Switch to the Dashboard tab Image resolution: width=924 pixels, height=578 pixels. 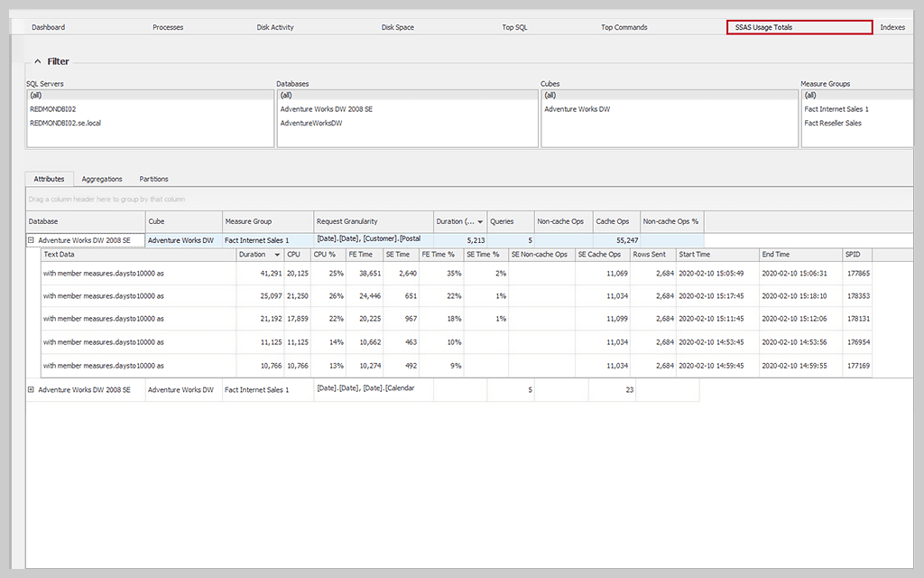(x=47, y=27)
